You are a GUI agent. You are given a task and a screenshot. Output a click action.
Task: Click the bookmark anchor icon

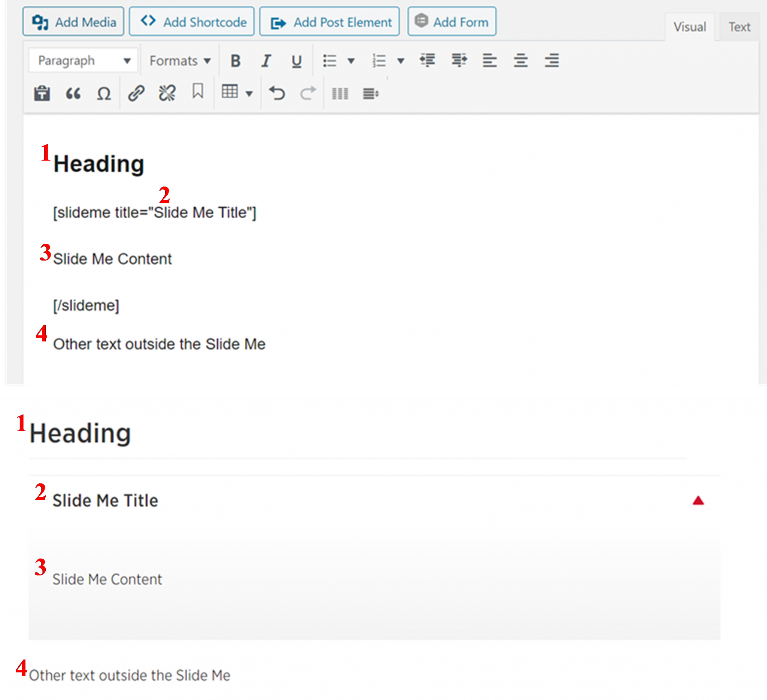click(x=198, y=92)
